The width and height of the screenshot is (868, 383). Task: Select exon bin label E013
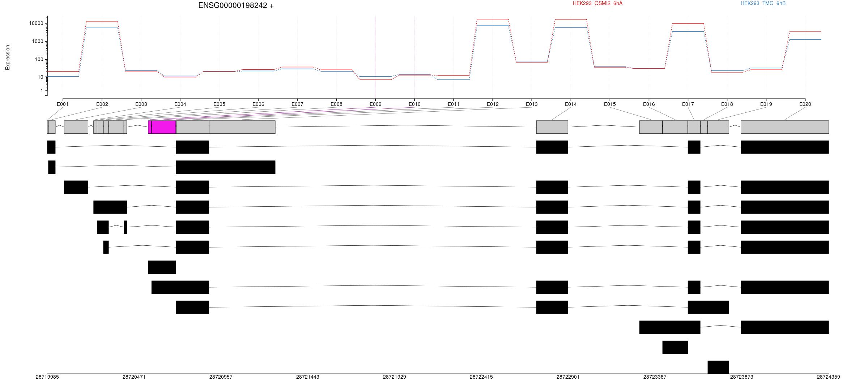[532, 104]
